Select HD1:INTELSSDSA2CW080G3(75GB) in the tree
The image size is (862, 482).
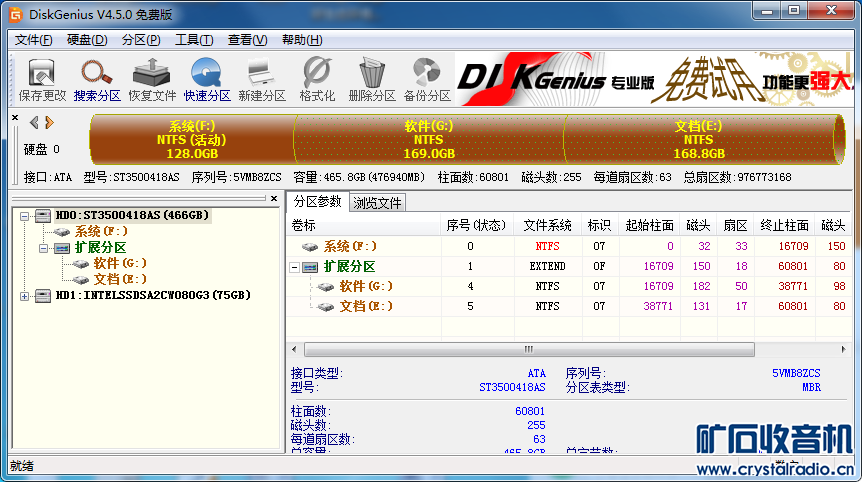click(x=153, y=296)
